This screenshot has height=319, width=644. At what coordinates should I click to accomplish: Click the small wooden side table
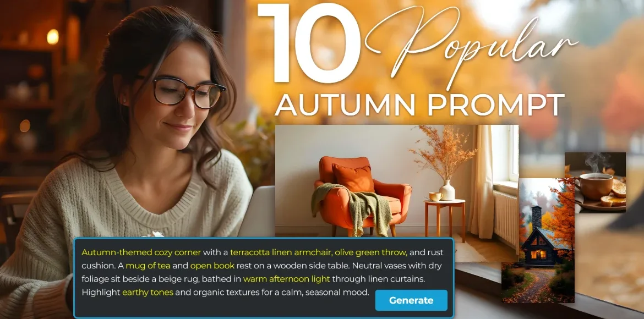click(x=445, y=219)
